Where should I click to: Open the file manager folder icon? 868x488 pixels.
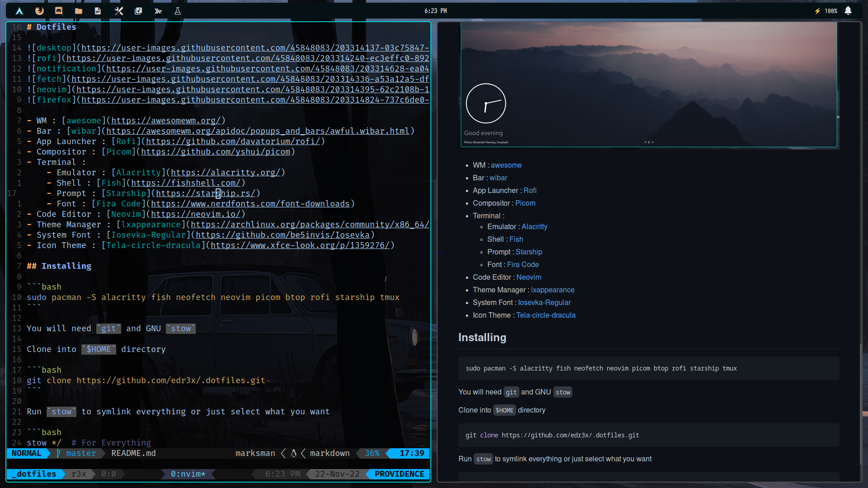pos(78,10)
